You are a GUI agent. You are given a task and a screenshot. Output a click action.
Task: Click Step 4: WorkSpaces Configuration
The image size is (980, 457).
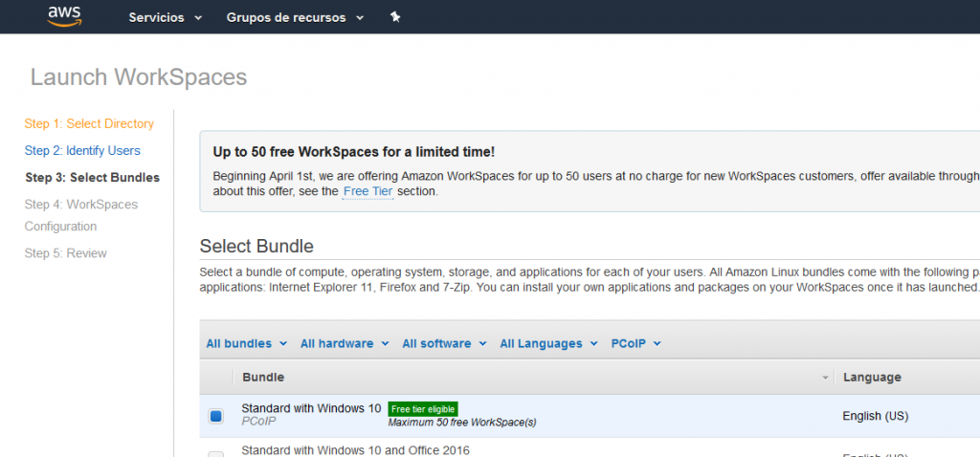point(81,215)
